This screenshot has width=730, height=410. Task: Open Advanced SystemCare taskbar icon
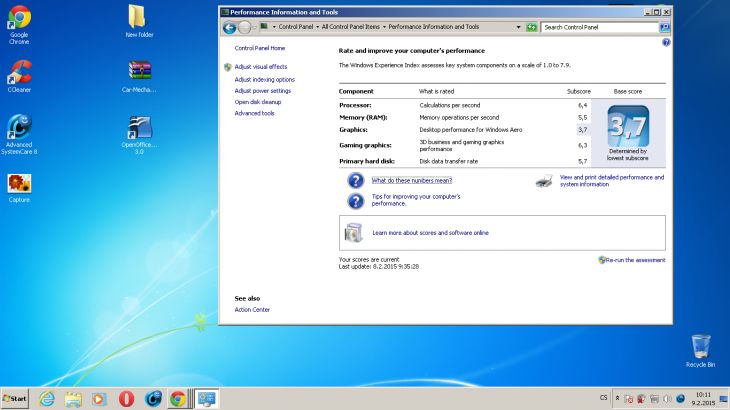point(153,399)
